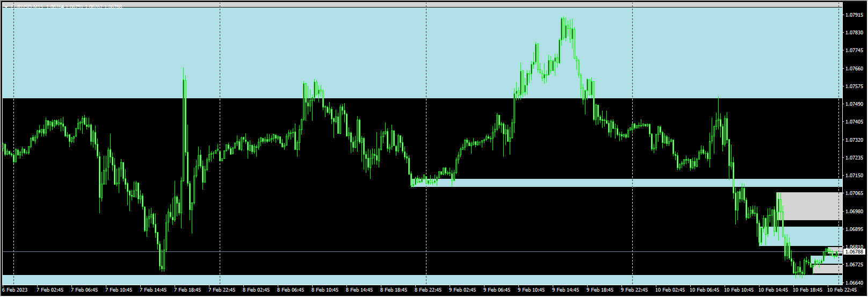
Task: Click the 7 Feb 10:45 time label
Action: 119,290
